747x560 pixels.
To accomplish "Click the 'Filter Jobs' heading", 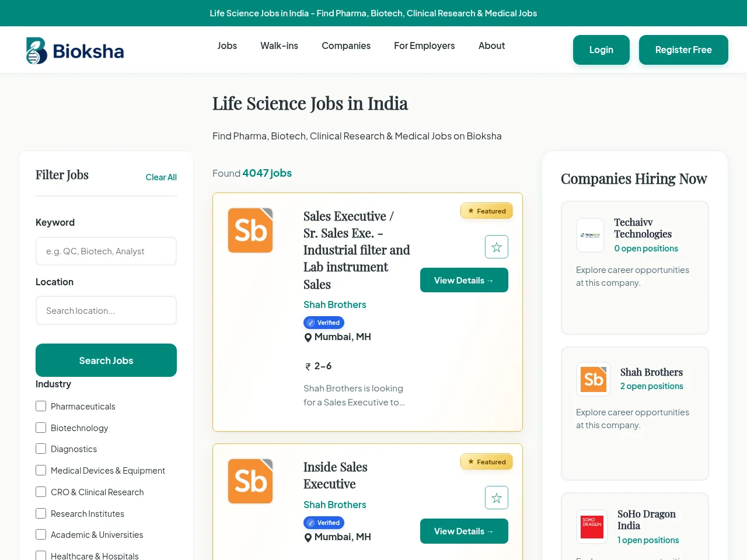I will pos(62,175).
